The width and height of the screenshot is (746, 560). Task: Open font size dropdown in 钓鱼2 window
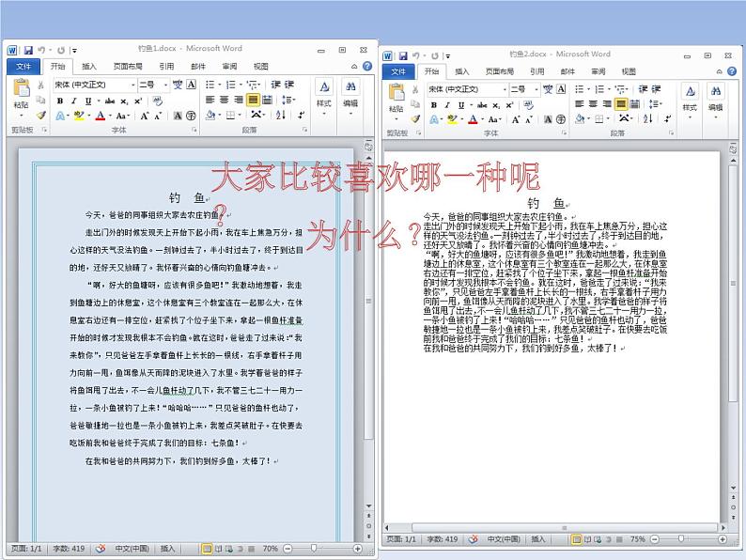pyautogui.click(x=536, y=89)
